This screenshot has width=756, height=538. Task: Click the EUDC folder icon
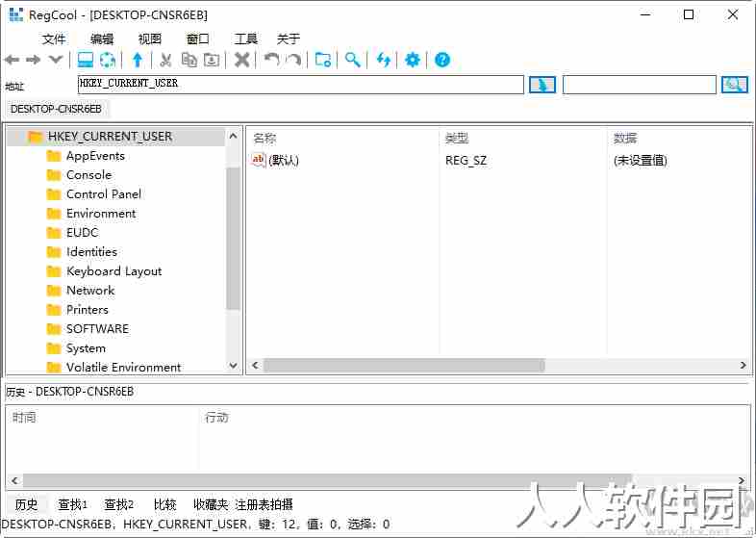coord(54,233)
